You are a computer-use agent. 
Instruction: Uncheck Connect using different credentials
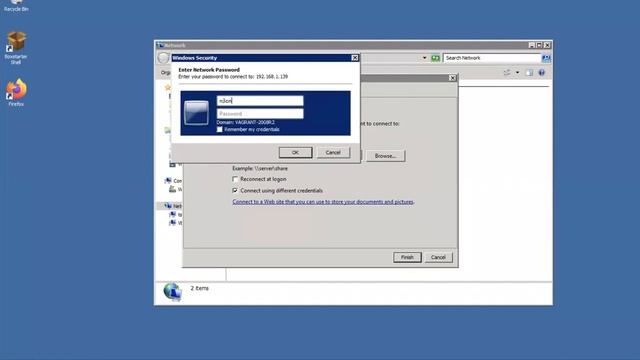pos(235,191)
